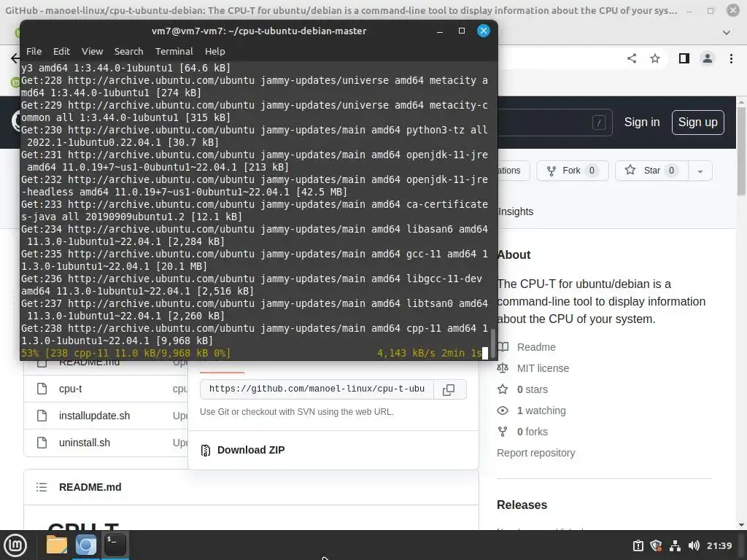Click the 0 forks link
Screen dimensions: 747x560
tap(532, 432)
